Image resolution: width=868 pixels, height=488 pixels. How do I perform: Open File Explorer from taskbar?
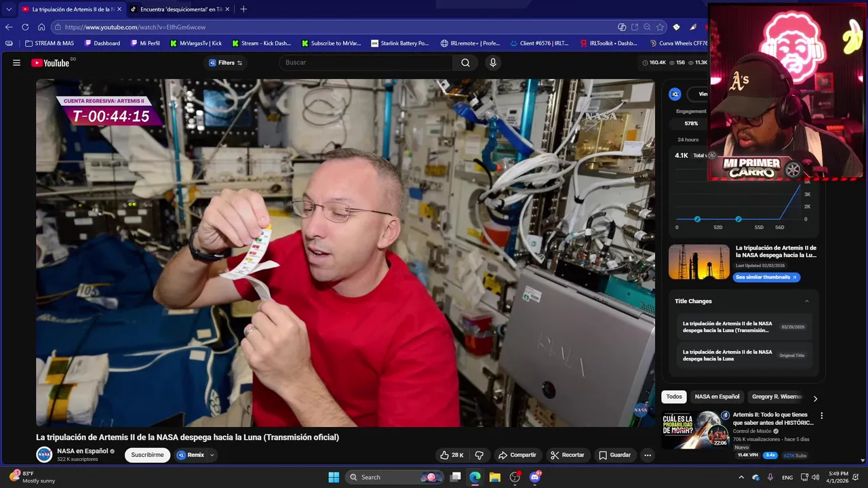click(494, 477)
